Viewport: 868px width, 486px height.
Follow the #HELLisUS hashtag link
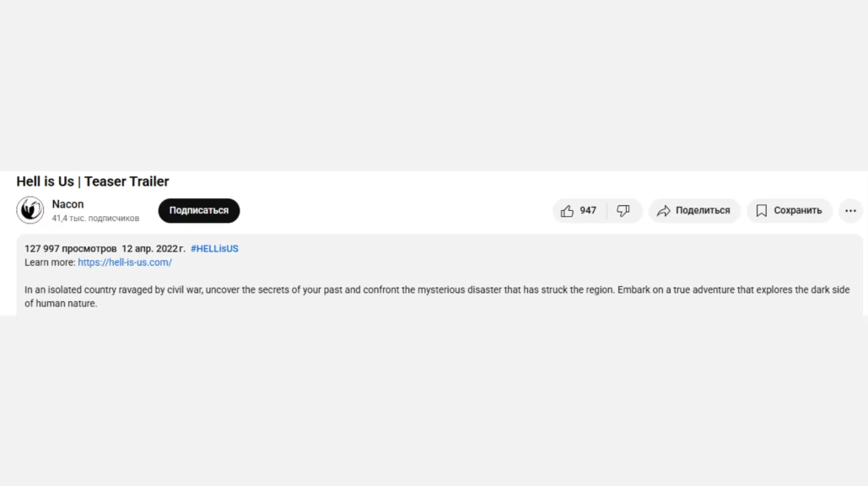pos(214,249)
